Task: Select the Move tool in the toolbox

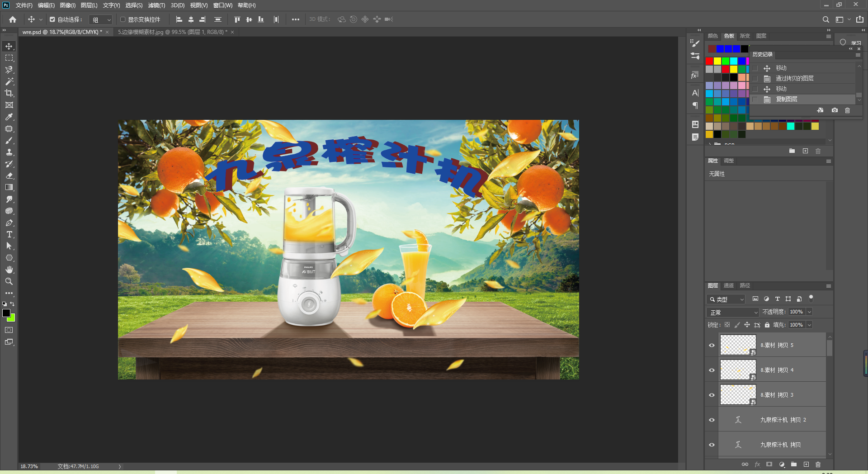Action: point(9,46)
